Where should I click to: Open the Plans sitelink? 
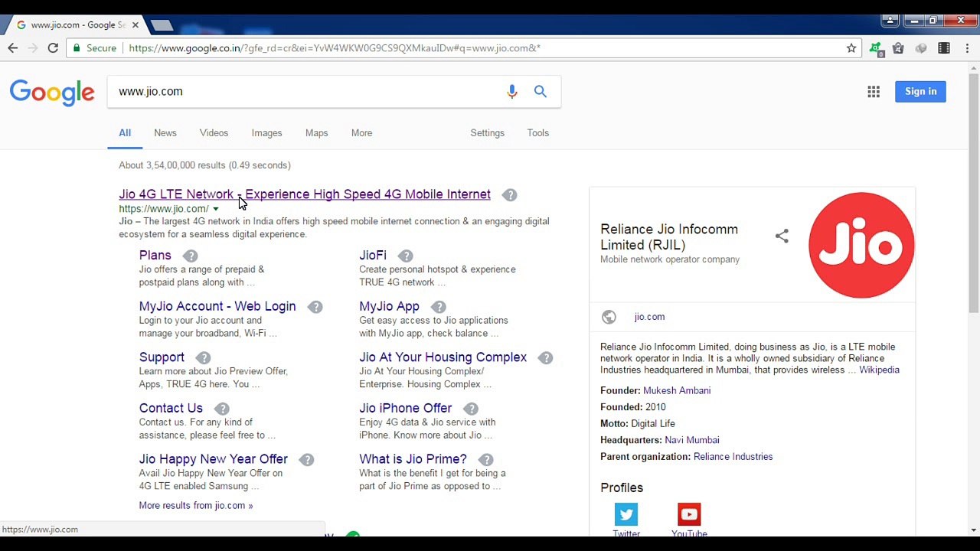pos(155,255)
